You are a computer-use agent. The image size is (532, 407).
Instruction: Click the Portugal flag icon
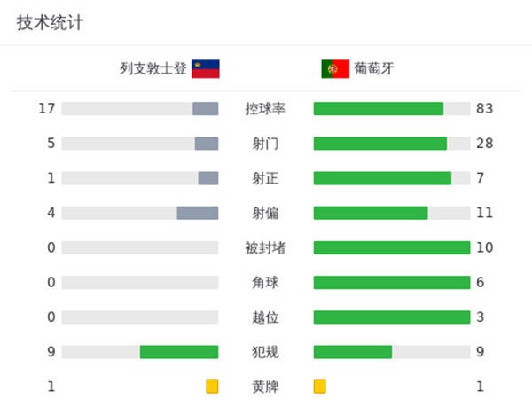click(335, 69)
